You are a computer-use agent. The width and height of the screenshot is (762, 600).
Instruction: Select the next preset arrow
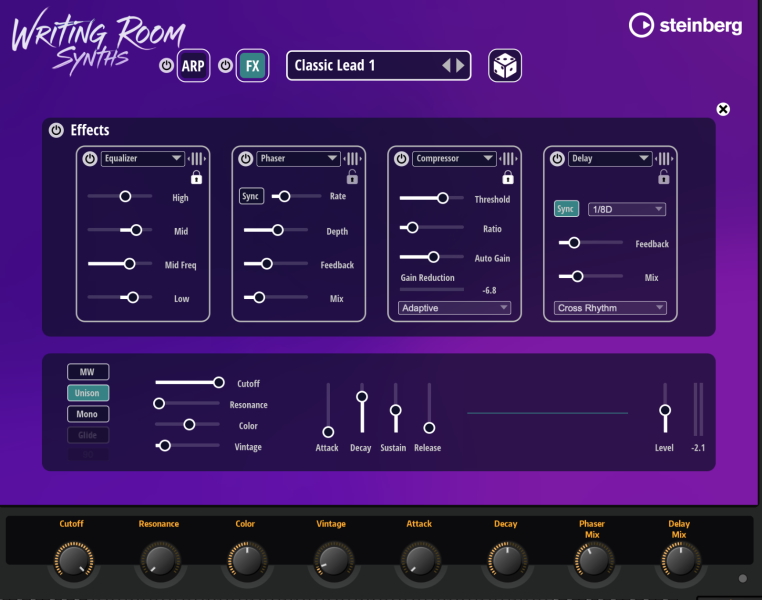pyautogui.click(x=460, y=65)
